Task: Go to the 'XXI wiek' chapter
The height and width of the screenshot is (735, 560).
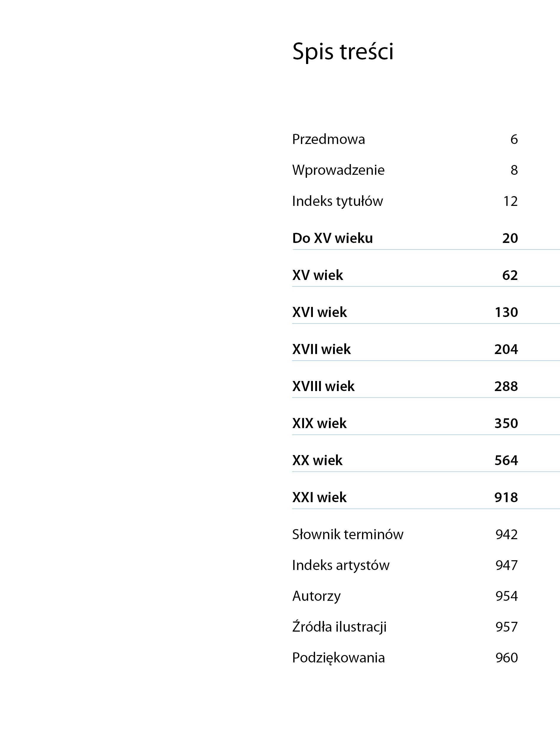Action: click(x=319, y=497)
